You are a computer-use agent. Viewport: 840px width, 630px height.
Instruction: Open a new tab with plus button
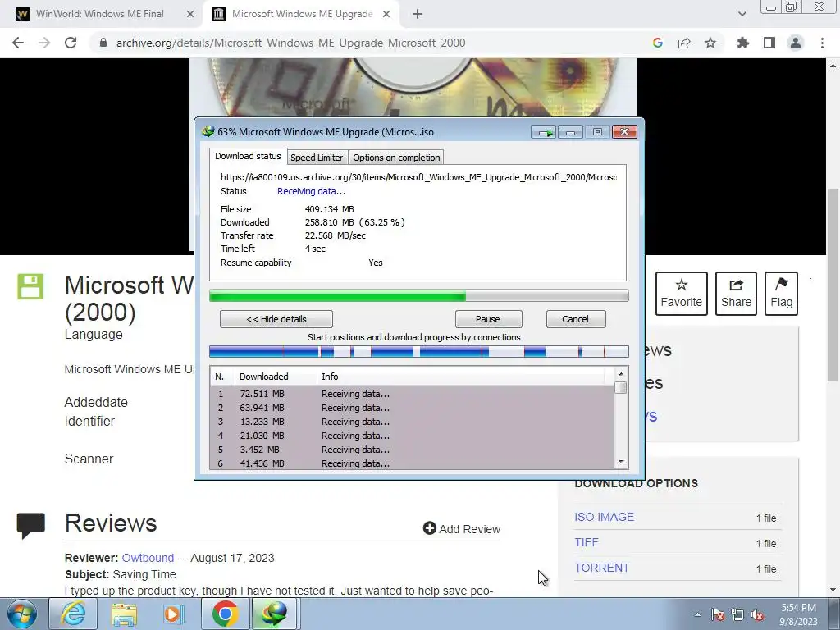(418, 14)
